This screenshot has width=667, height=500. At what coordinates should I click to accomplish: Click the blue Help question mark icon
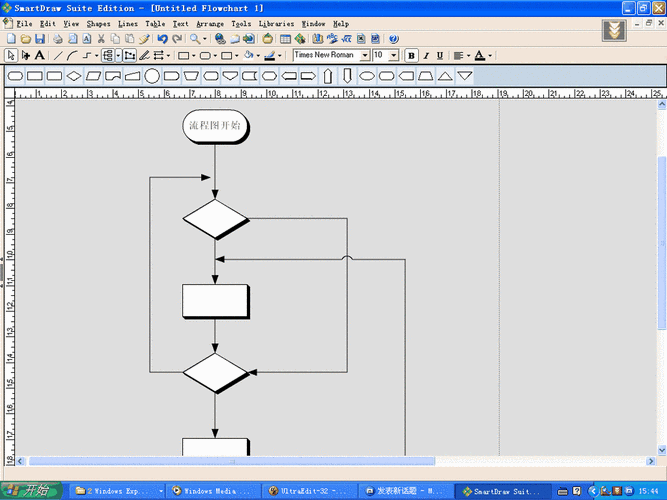point(393,39)
